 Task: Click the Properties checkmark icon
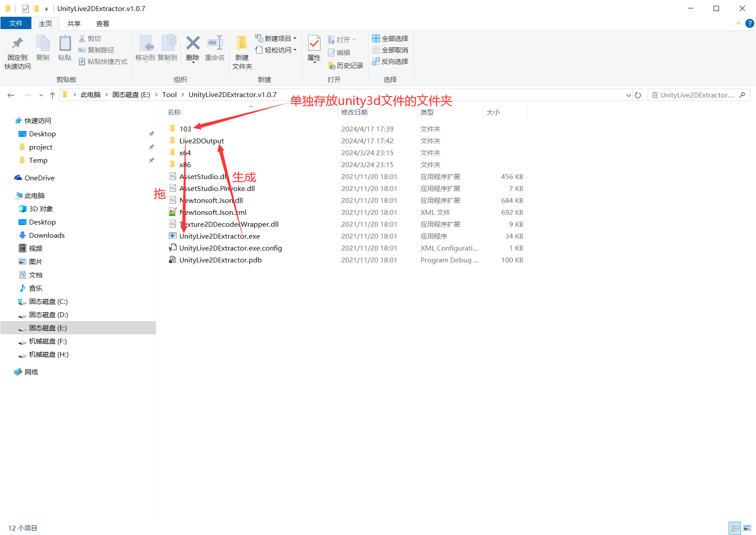pyautogui.click(x=314, y=43)
